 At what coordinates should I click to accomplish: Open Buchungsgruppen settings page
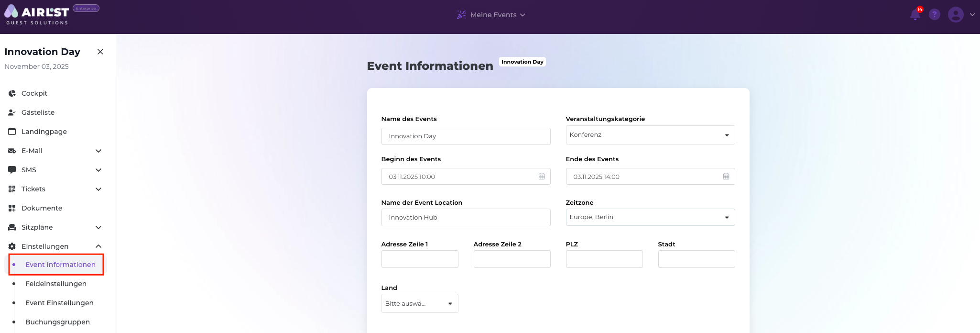click(57, 322)
